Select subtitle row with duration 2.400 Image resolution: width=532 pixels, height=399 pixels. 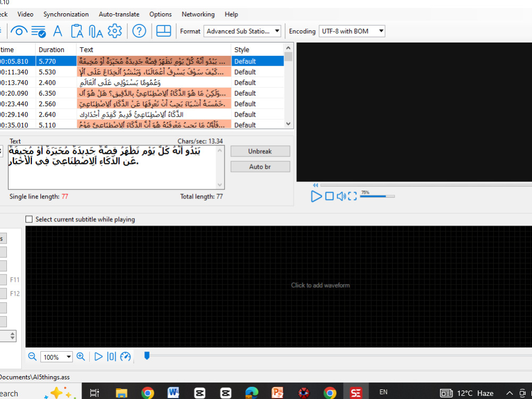[x=142, y=82]
